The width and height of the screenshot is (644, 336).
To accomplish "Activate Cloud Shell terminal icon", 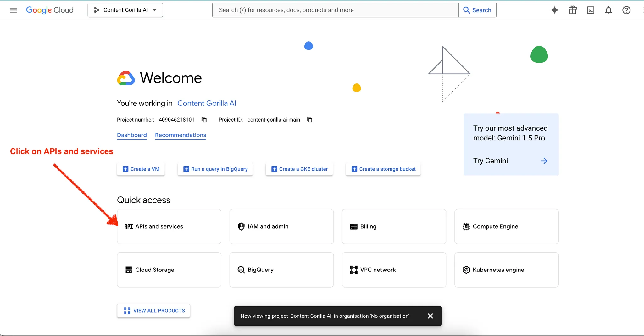I will tap(591, 10).
